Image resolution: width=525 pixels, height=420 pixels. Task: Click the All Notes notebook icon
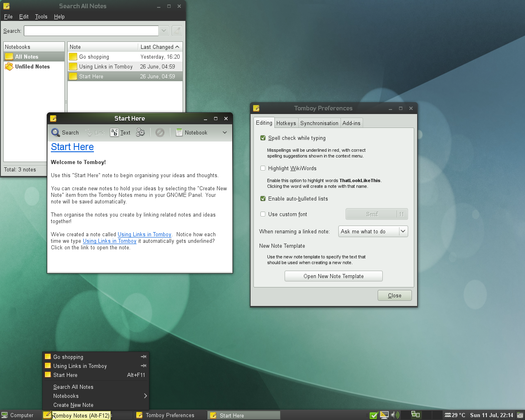pyautogui.click(x=9, y=57)
